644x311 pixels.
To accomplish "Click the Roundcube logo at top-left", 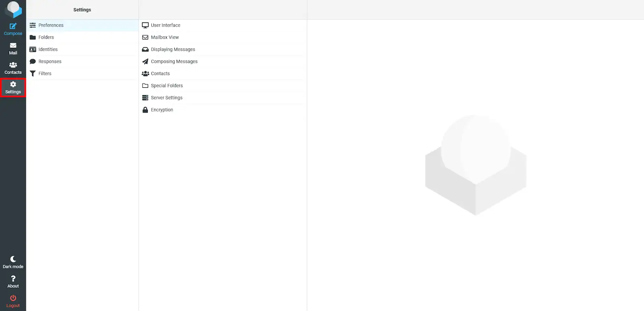I will [13, 9].
